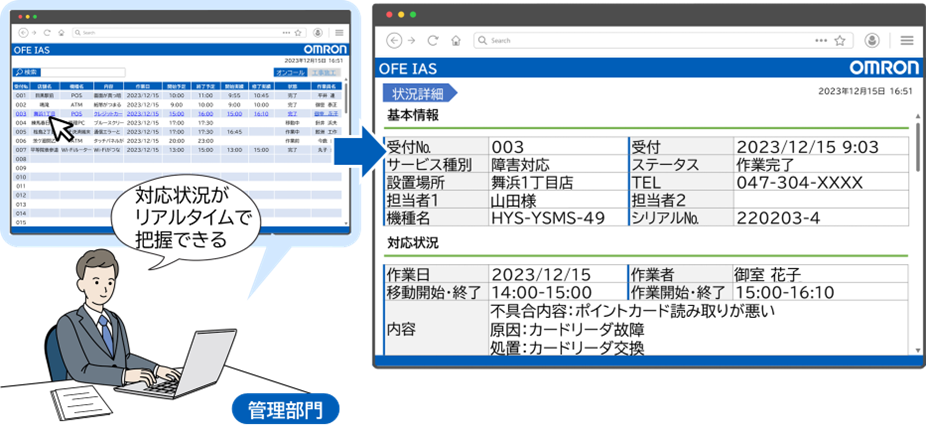This screenshot has height=432, width=926.
Task: Open the hamburger menu in right browser
Action: (907, 41)
